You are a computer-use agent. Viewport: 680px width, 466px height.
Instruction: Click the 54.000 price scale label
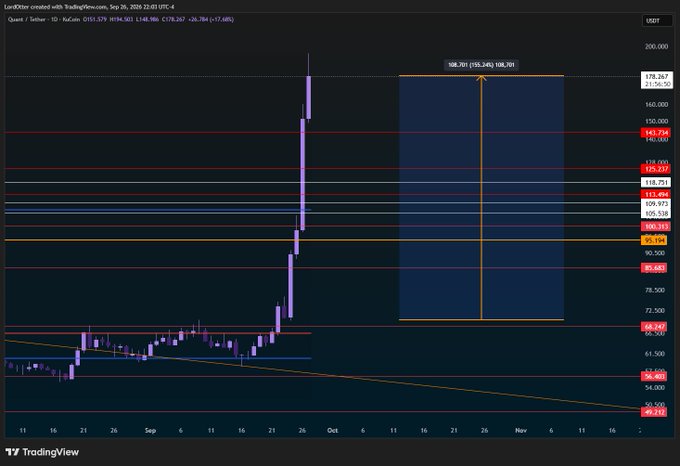click(x=655, y=388)
